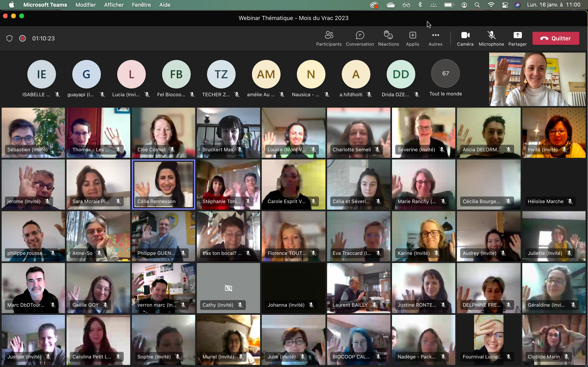Open the Participants panel

[x=329, y=38]
